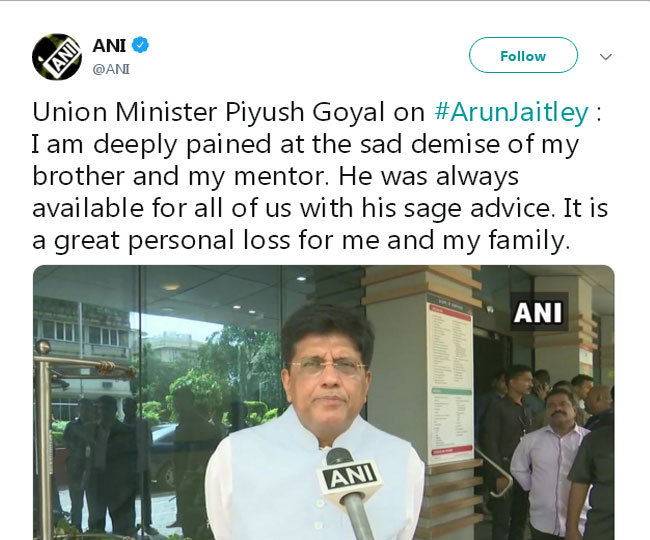650x540 pixels.
Task: Click the ANI display name
Action: [x=109, y=45]
